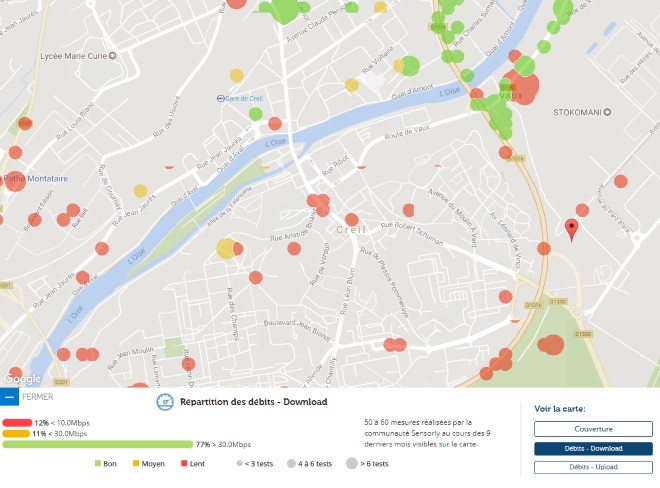The image size is (660, 488).
Task: Click the STOKOMANI place marker icon
Action: click(x=606, y=112)
